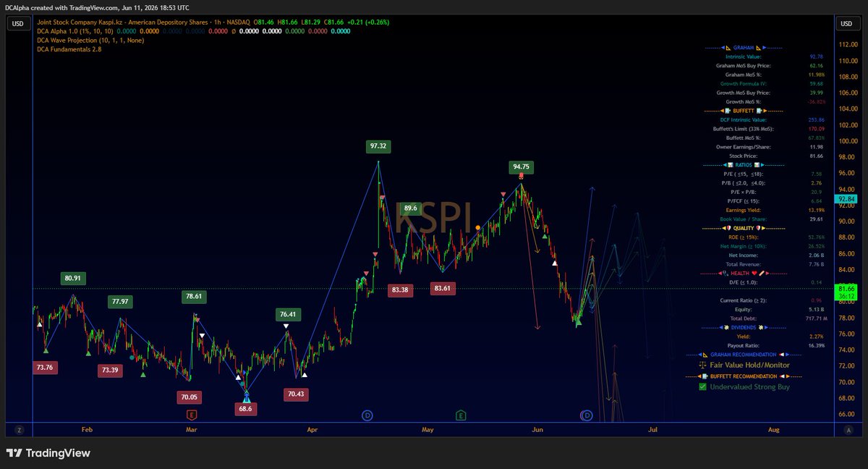Click the Z timezone button on the time axis
The width and height of the screenshot is (868, 469).
click(19, 430)
